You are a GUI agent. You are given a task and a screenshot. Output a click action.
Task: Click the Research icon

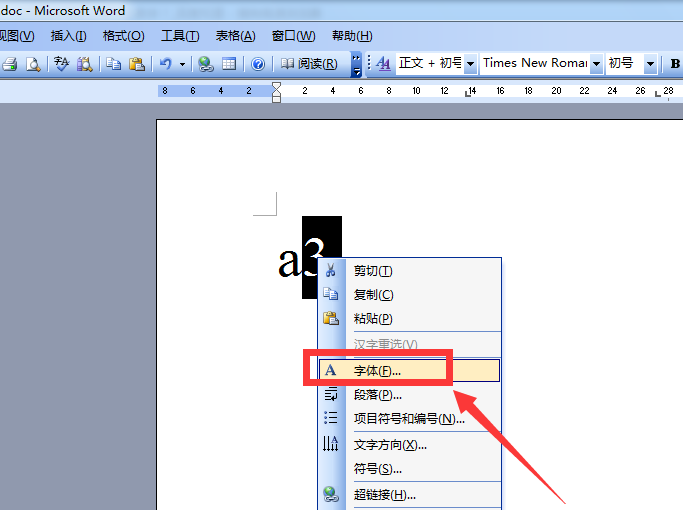85,64
